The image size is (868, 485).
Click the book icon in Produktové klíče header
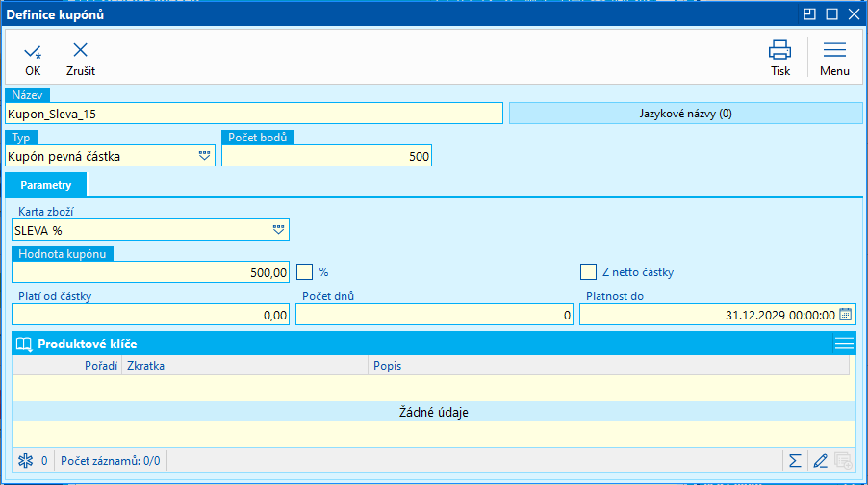pos(24,344)
